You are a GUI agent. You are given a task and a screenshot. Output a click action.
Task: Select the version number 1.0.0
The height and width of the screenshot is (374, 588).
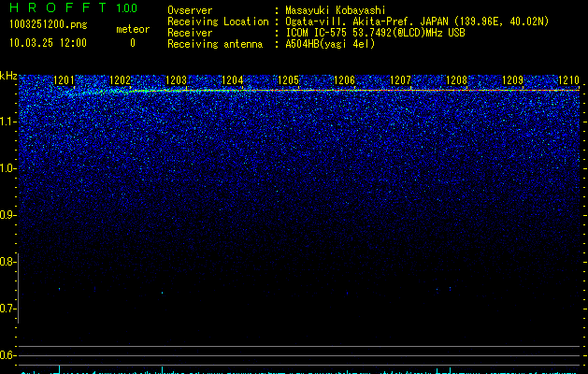pos(127,8)
